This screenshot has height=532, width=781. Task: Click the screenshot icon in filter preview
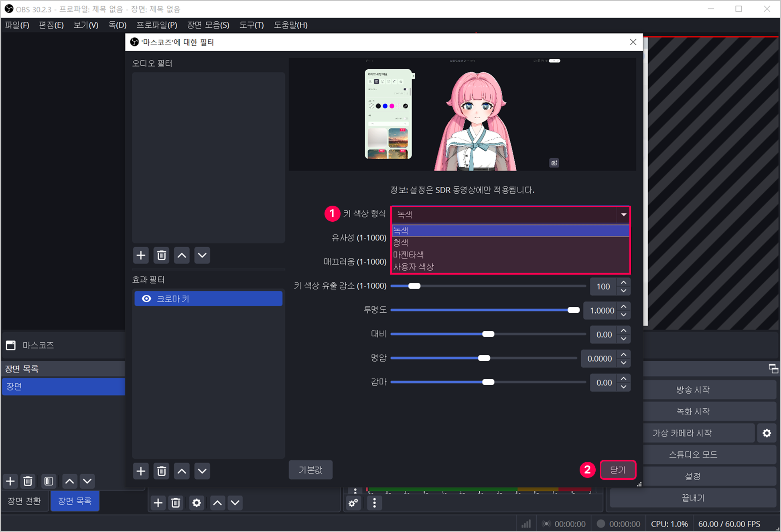pos(554,163)
